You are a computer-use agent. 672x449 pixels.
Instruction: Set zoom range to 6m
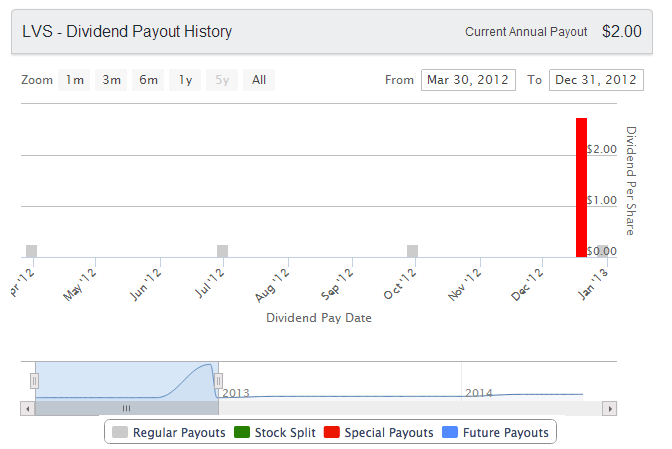(148, 80)
